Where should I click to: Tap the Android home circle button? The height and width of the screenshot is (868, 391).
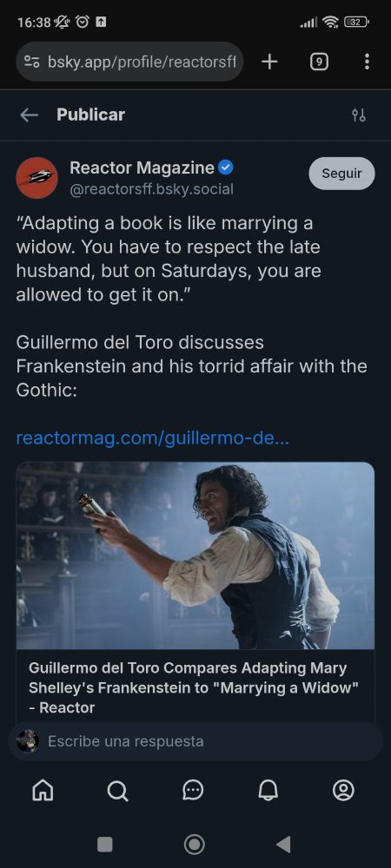point(195,845)
